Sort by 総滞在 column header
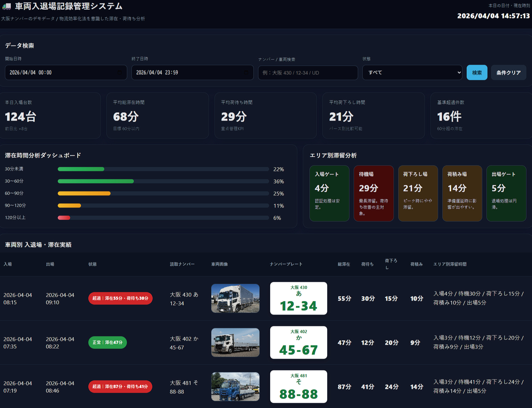532x408 pixels. tap(344, 264)
